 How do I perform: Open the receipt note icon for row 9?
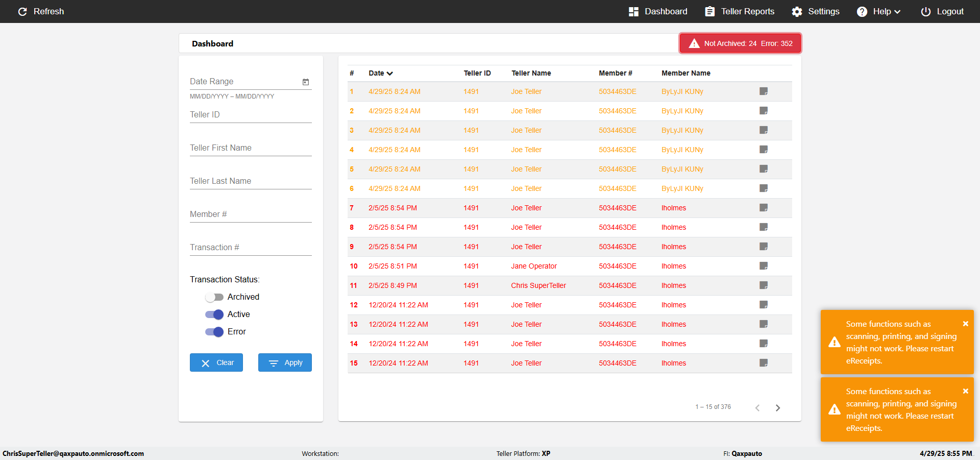tap(764, 247)
